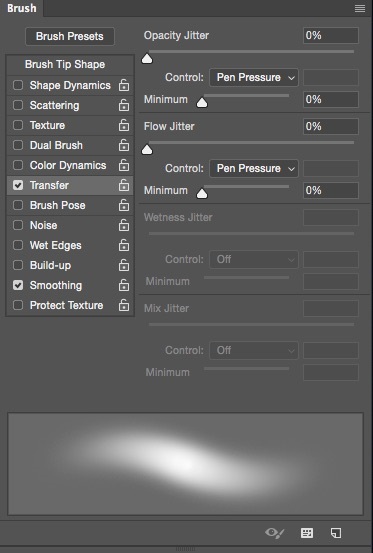The width and height of the screenshot is (373, 553).
Task: Open the Flow Jitter Control dropdown
Action: tap(254, 168)
